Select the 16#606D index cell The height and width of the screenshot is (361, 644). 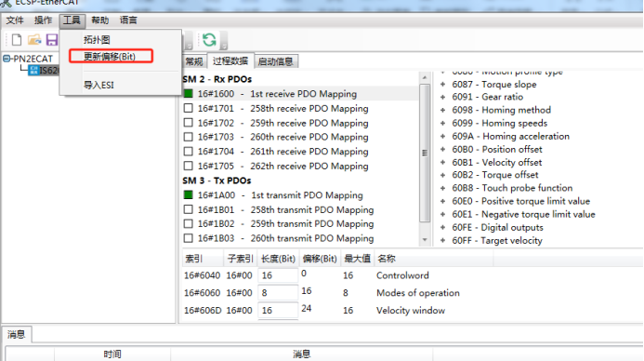point(202,311)
